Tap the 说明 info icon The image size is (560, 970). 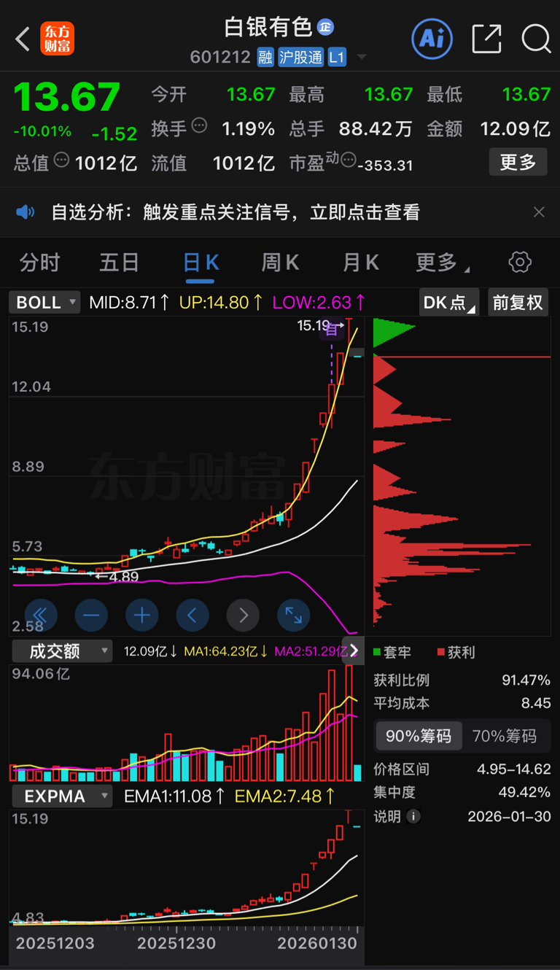click(413, 816)
